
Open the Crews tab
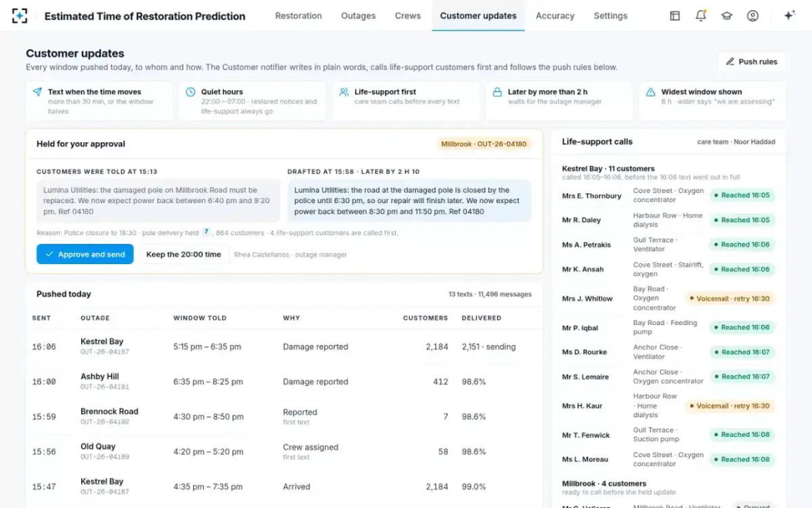coord(408,16)
